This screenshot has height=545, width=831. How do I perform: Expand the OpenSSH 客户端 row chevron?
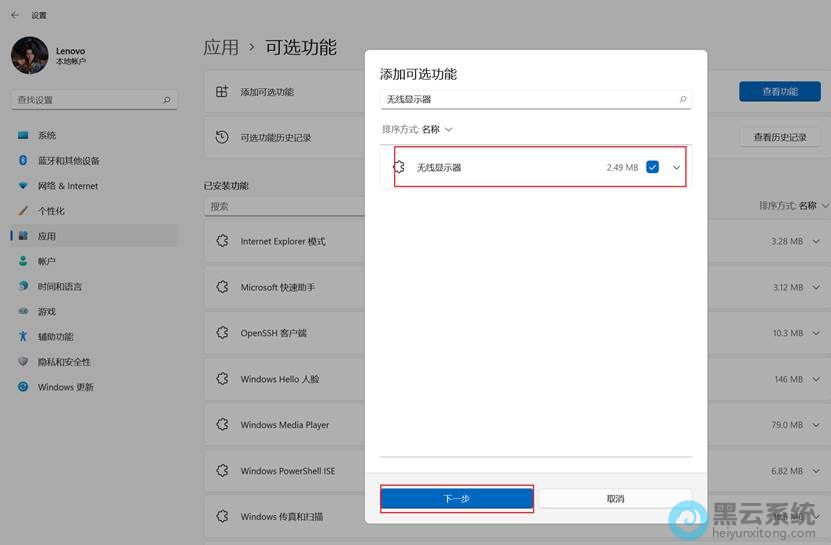pyautogui.click(x=816, y=333)
